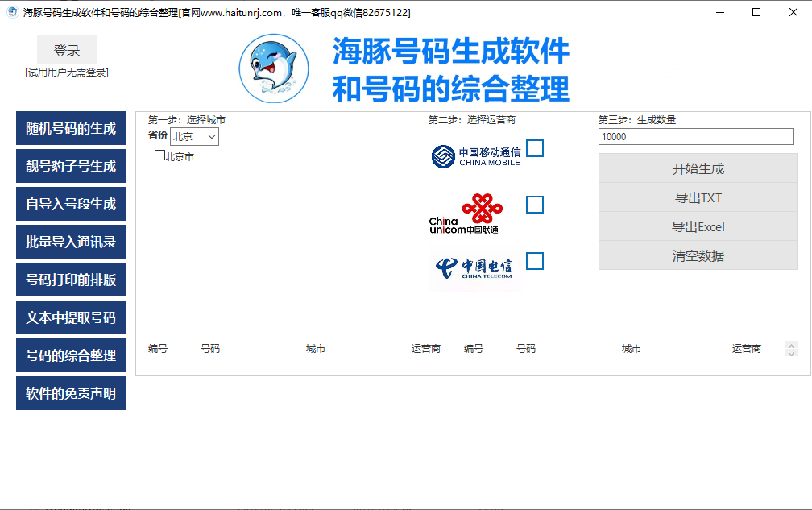Enable the China Unicom carrier checkbox
Image resolution: width=812 pixels, height=510 pixels.
(x=534, y=205)
